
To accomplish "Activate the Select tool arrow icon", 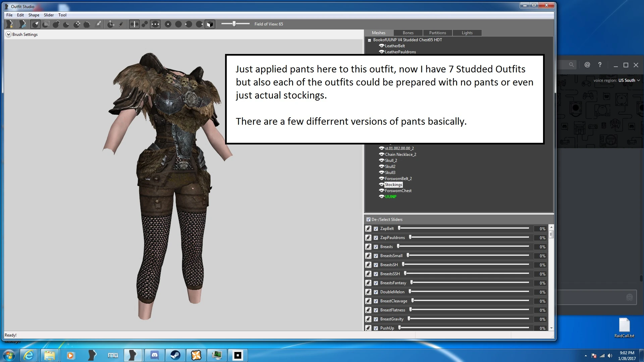I will 36,24.
